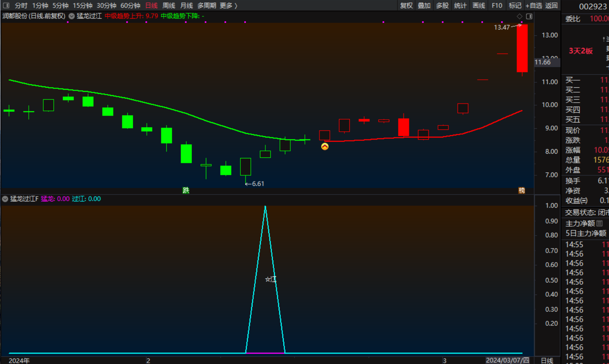Screen dimensions: 609x364
Task: Click the +自选 add to watchlist button
Action: click(534, 5)
